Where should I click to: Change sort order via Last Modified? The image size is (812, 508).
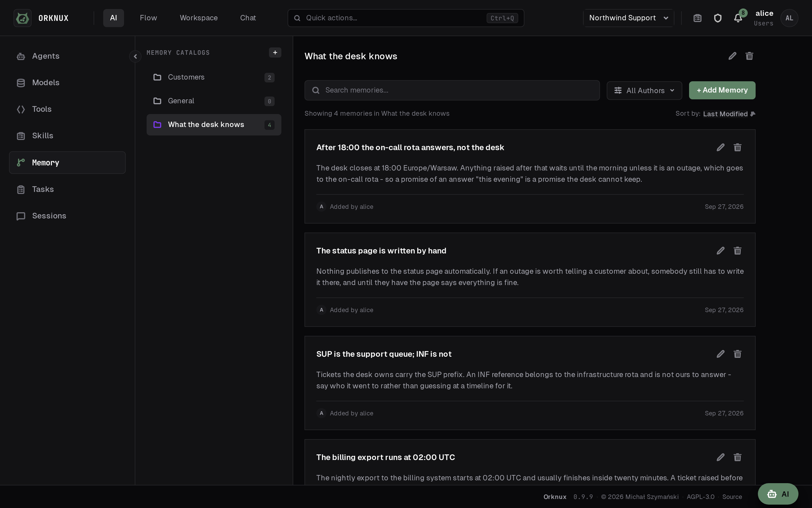729,114
